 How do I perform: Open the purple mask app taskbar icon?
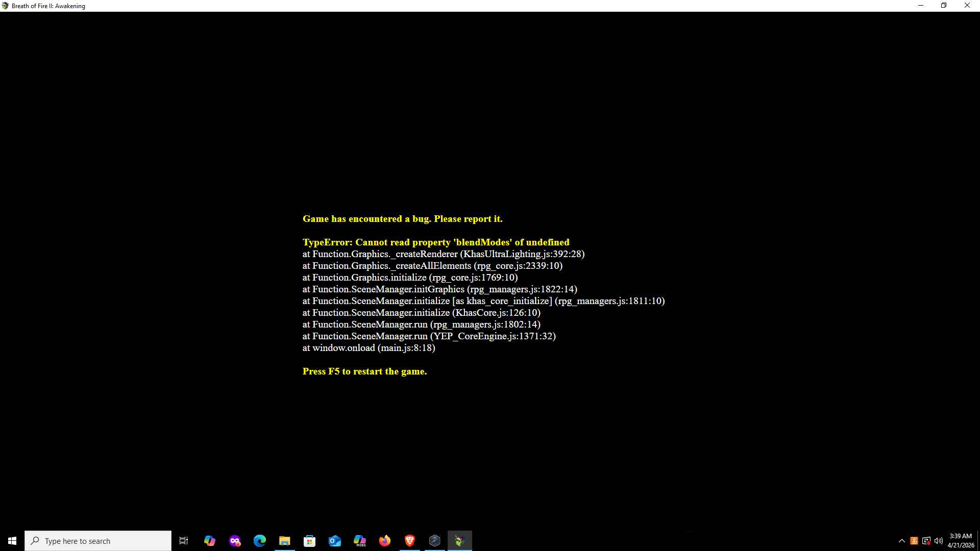click(235, 541)
